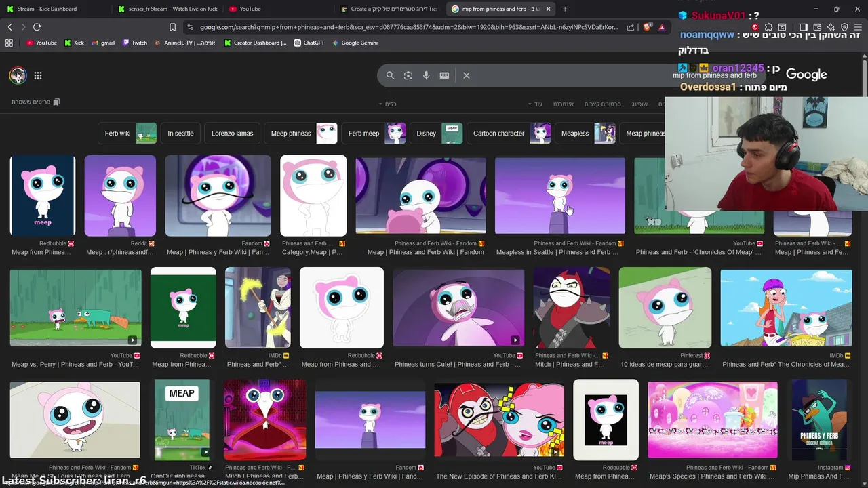Open the Pinterest '10 ideas de meap' image
This screenshot has width=868, height=488.
click(665, 308)
